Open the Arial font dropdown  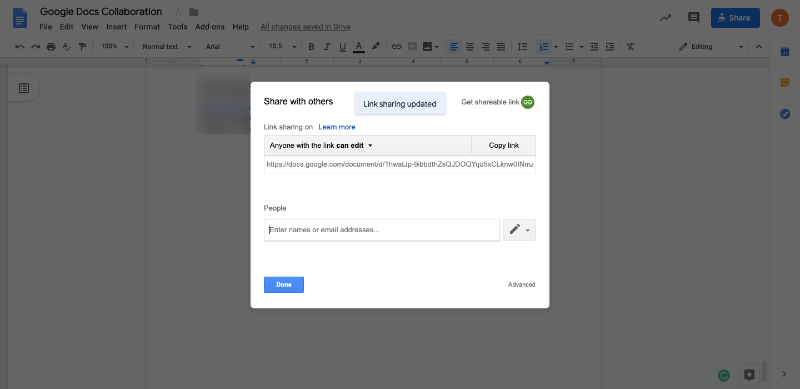pos(230,46)
